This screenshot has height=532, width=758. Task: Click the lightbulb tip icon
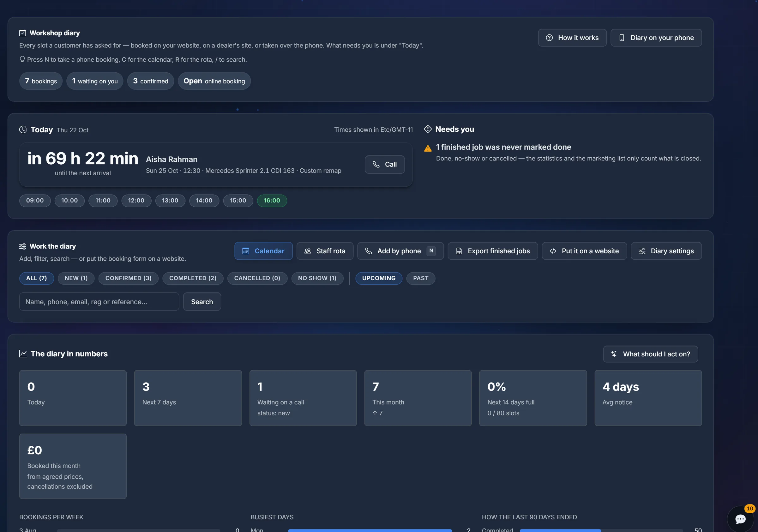click(22, 59)
